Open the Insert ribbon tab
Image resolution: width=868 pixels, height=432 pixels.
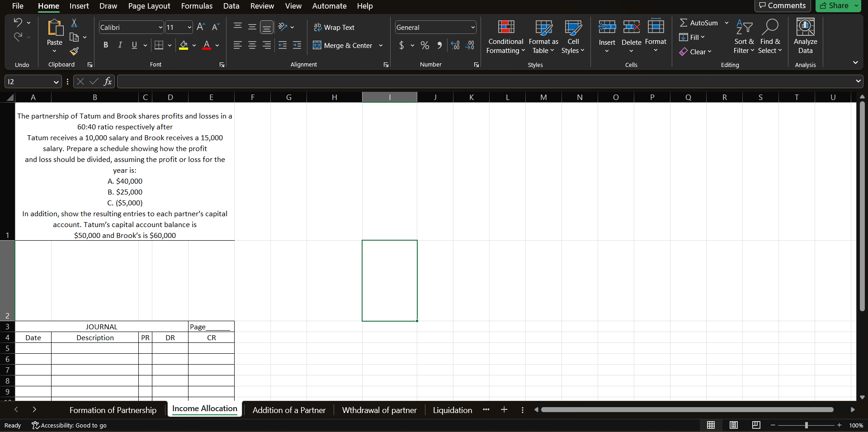click(79, 6)
